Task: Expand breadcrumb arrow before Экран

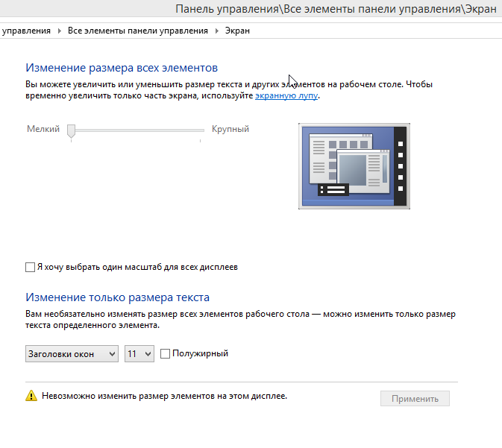Action: (217, 31)
